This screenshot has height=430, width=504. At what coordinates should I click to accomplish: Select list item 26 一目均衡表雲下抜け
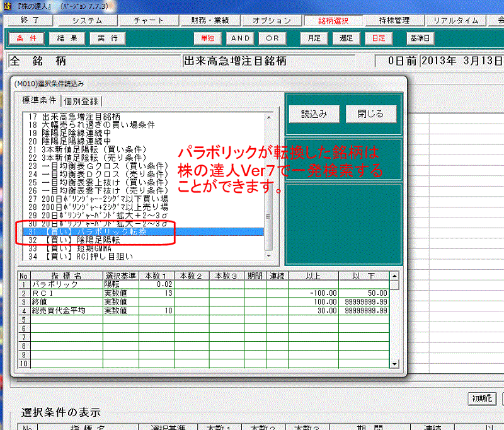[x=143, y=190]
